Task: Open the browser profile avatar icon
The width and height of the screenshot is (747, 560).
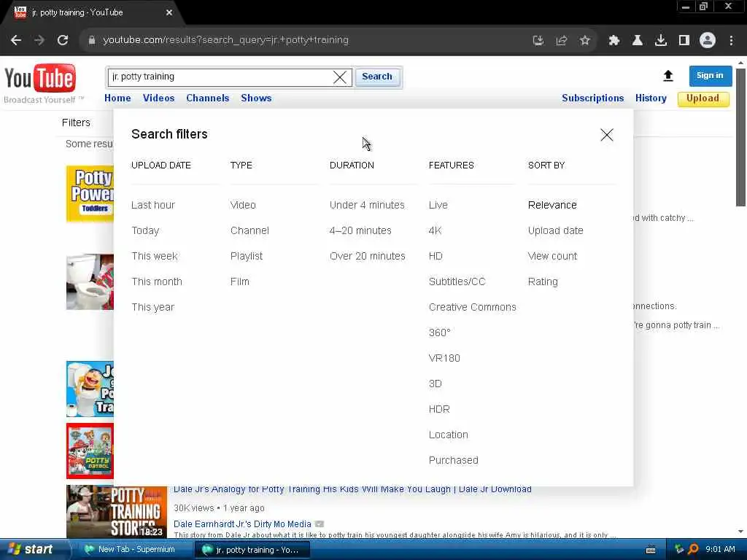Action: [x=708, y=41]
